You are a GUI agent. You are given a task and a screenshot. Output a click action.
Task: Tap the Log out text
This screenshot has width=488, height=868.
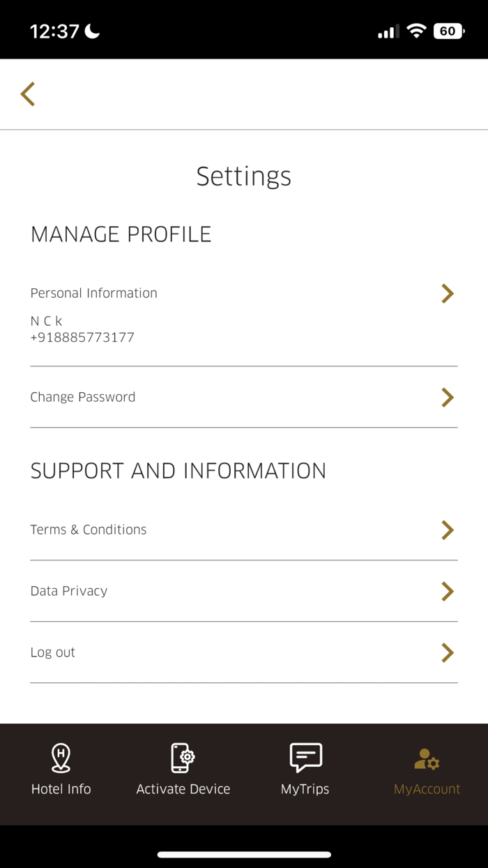53,652
